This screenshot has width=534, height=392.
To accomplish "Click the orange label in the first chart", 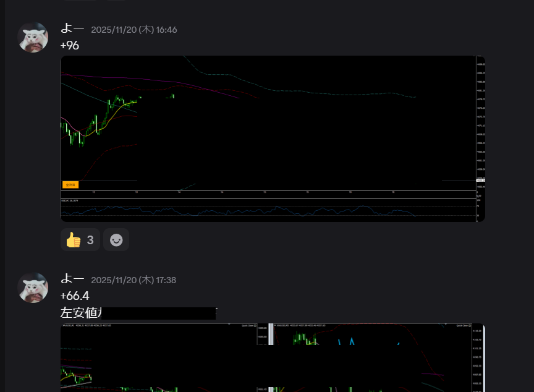I will pyautogui.click(x=70, y=184).
